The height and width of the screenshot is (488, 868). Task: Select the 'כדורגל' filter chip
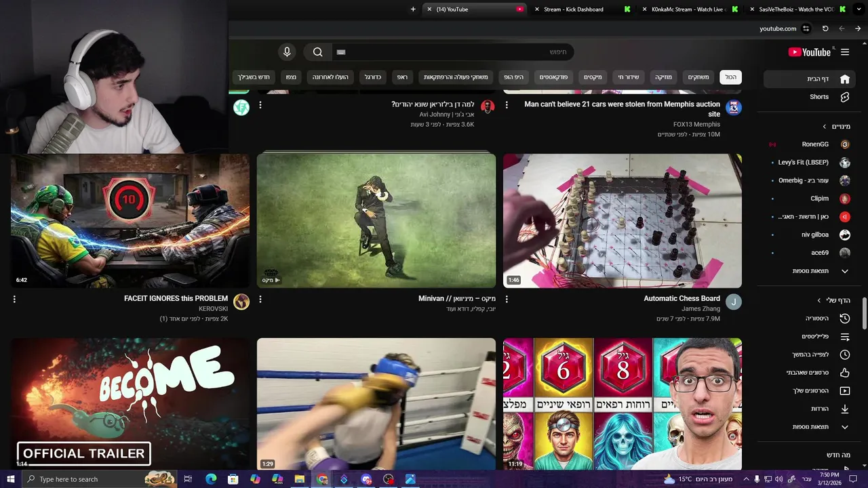(372, 77)
